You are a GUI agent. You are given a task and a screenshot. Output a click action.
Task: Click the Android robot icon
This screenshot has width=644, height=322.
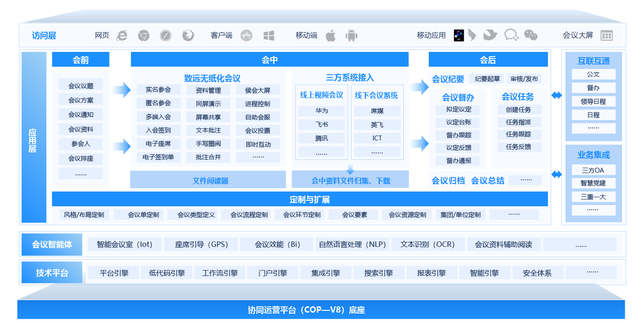coord(352,35)
